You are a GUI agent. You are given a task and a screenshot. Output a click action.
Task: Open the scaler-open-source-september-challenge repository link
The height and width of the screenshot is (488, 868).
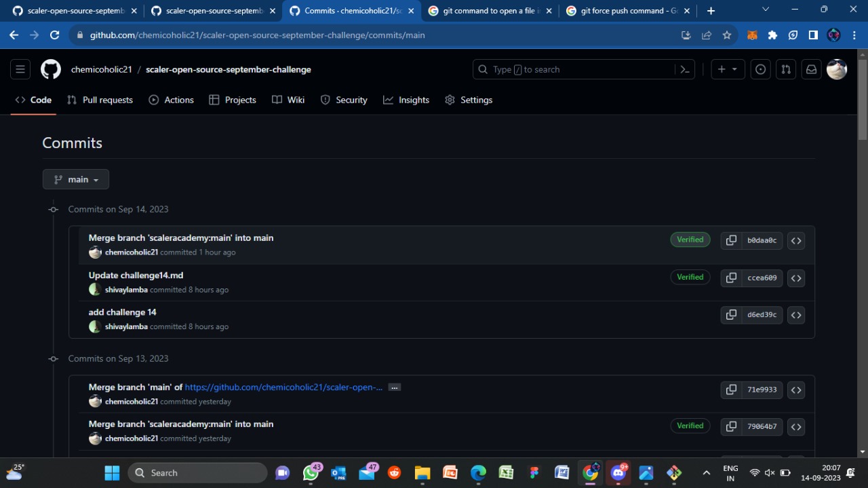pos(229,69)
